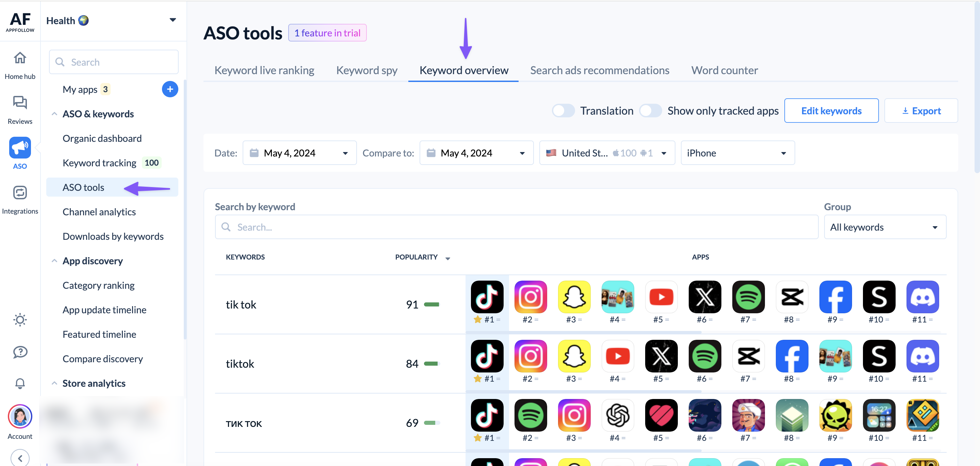Open Downloads by keywords link
The width and height of the screenshot is (980, 466).
click(x=113, y=236)
